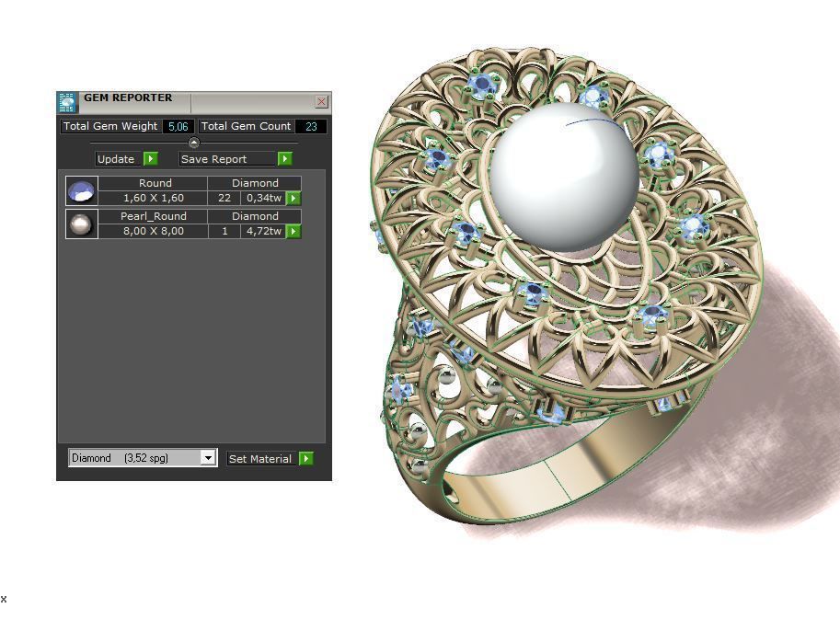Click the Set Material label
This screenshot has width=840, height=631.
tap(259, 458)
